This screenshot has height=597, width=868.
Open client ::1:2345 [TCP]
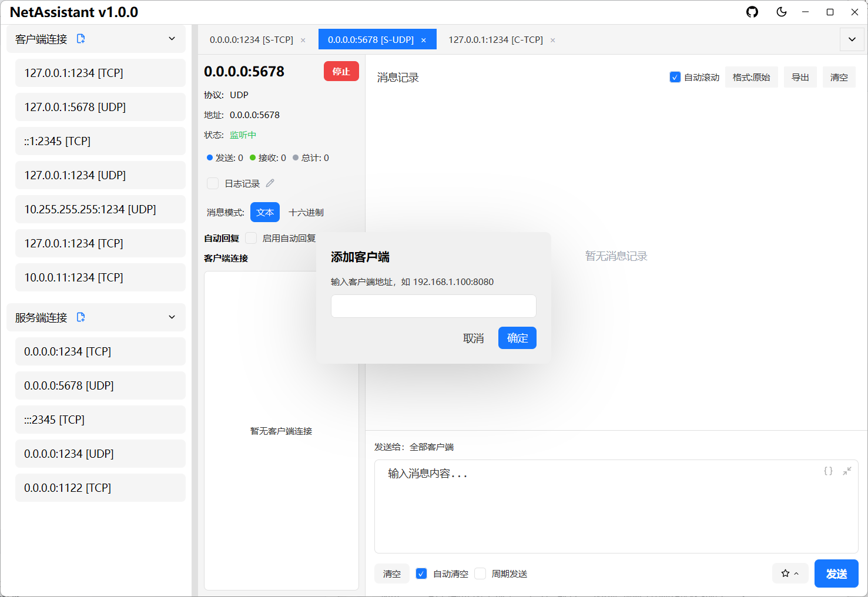(x=100, y=141)
